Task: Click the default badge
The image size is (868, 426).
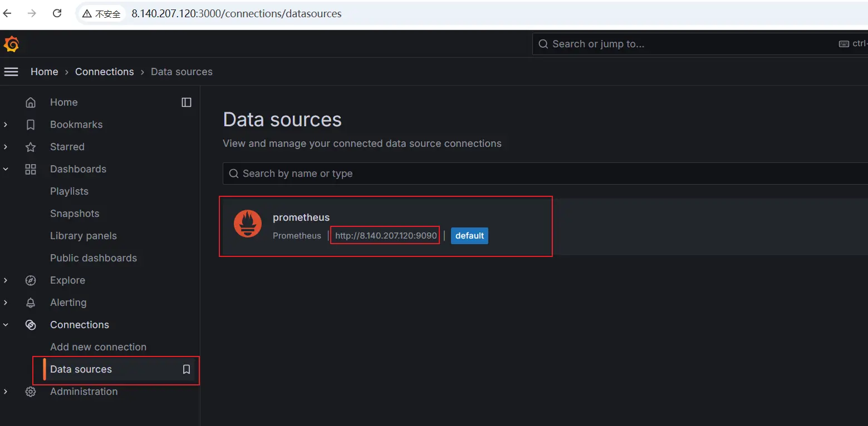Action: [469, 236]
